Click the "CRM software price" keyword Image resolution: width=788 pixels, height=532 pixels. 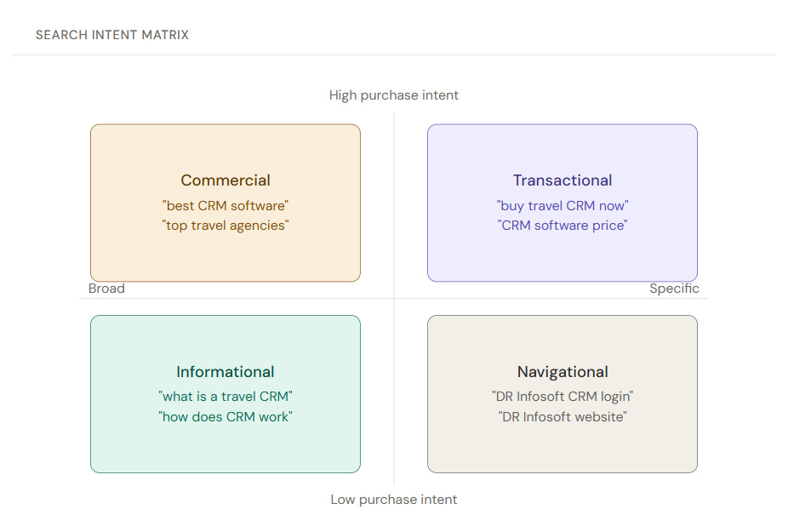click(x=562, y=226)
